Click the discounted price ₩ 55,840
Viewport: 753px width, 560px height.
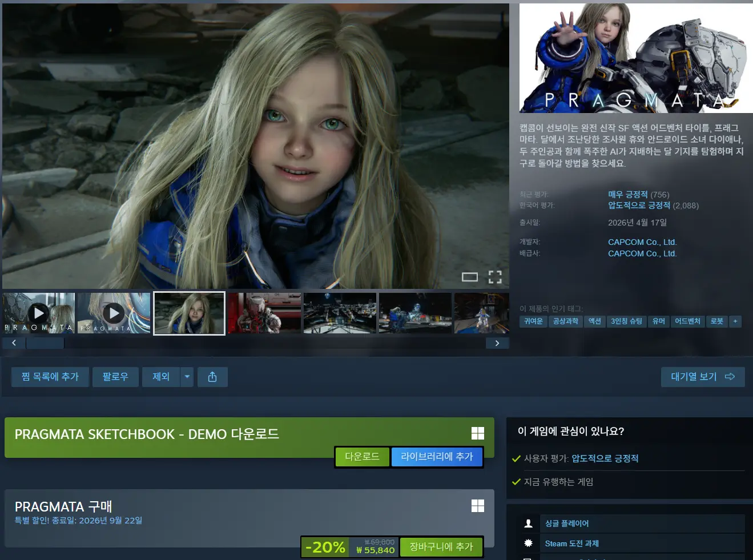pyautogui.click(x=375, y=550)
